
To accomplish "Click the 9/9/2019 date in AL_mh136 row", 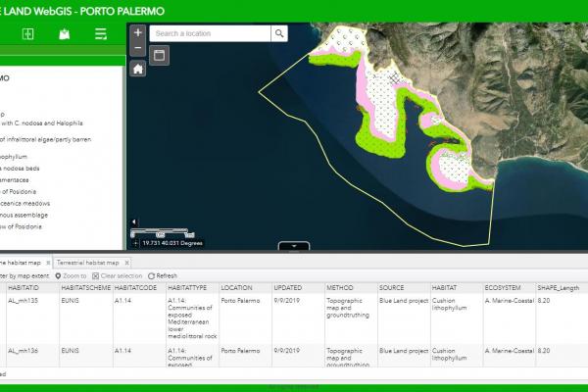I will pyautogui.click(x=287, y=351).
